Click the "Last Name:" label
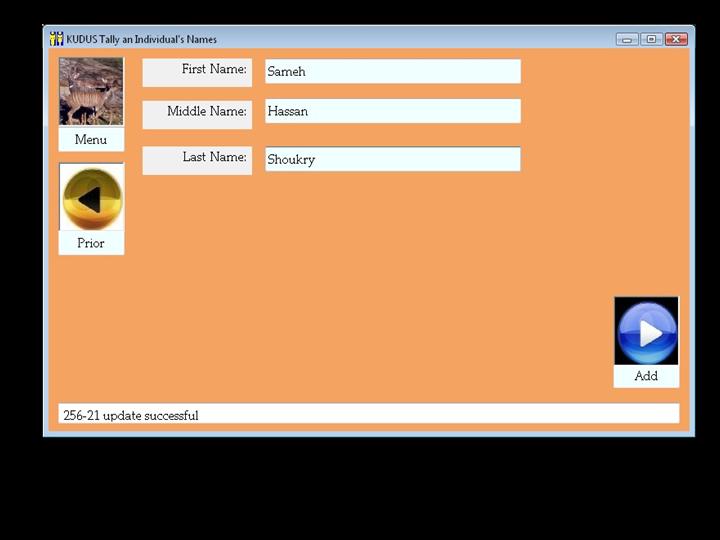720x540 pixels. (214, 158)
